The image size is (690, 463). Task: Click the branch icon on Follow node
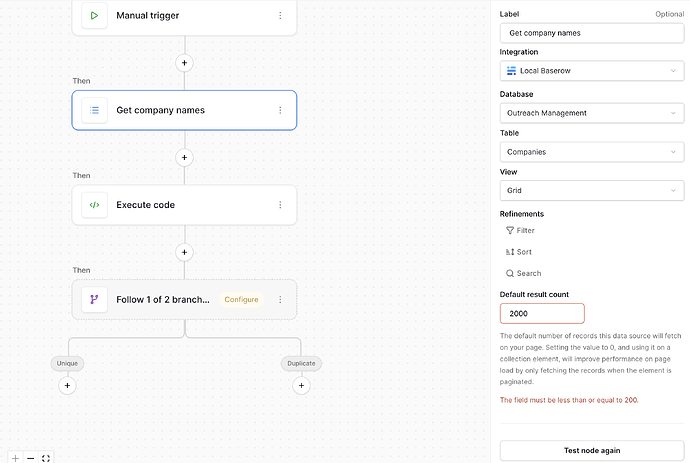(x=94, y=299)
